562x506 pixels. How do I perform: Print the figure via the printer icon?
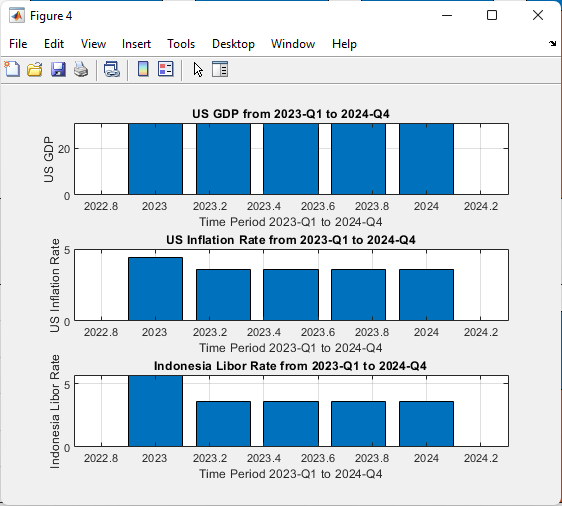click(81, 69)
